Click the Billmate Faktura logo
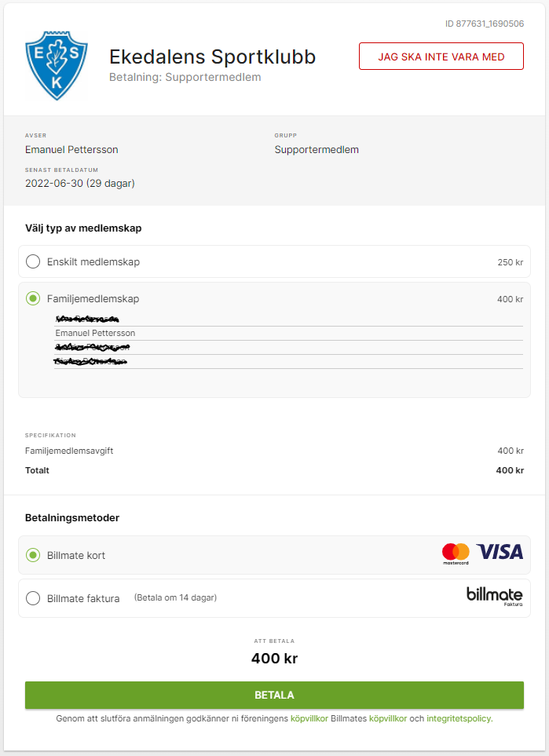Viewport: 549px width, 756px height. pyautogui.click(x=494, y=597)
